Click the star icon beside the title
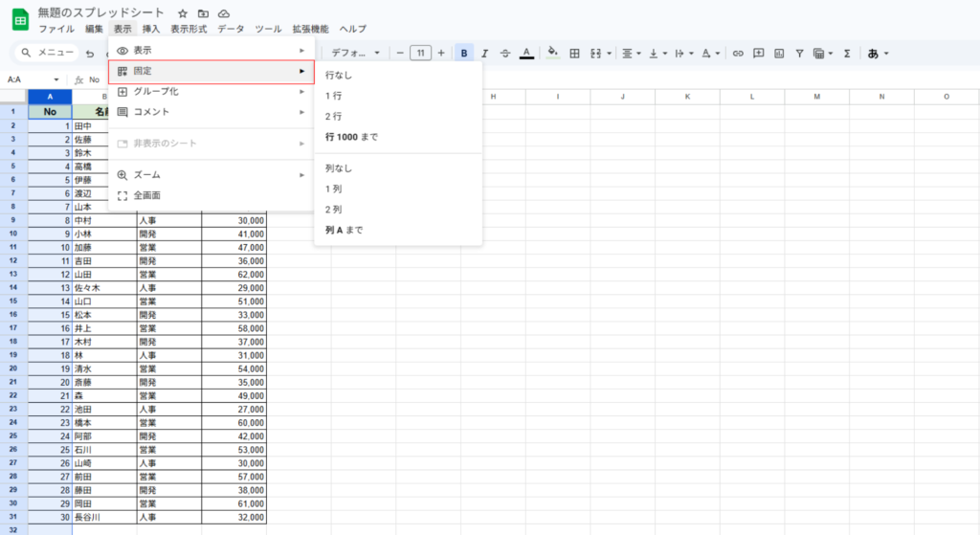 (183, 13)
